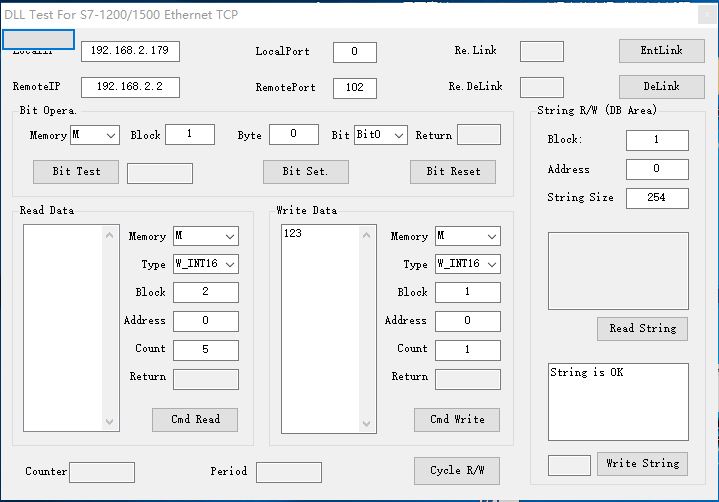This screenshot has height=502, width=719.
Task: Open the Bit0 bit selection dropdown
Action: point(380,135)
